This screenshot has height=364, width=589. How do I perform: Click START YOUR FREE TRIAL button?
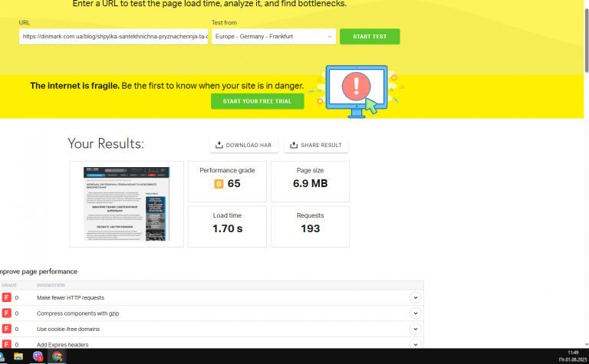coord(258,101)
